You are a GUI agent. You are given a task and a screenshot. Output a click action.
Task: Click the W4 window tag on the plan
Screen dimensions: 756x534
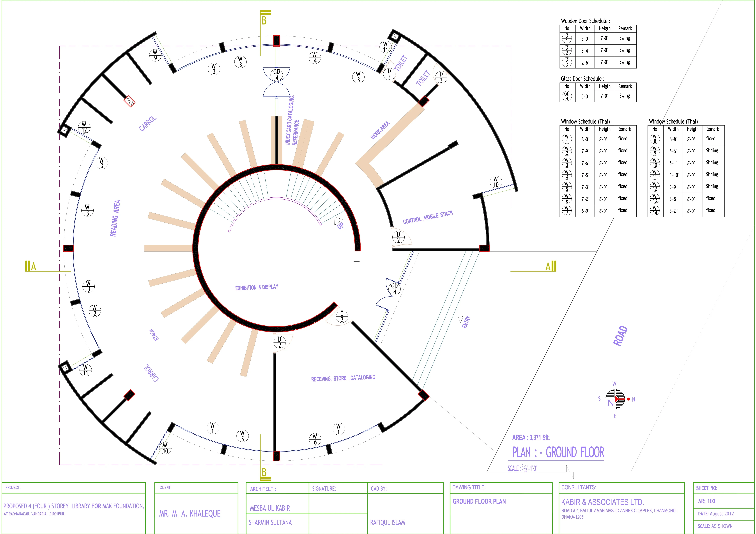315,58
